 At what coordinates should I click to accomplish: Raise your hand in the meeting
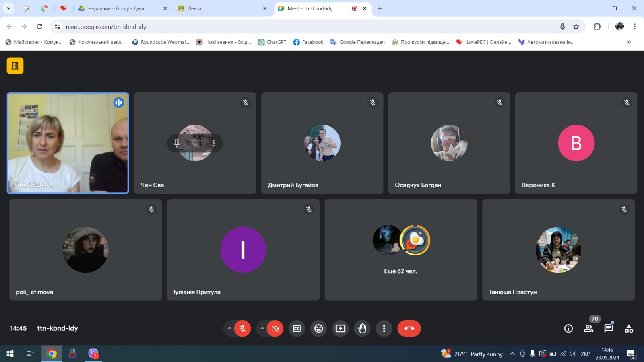point(362,329)
